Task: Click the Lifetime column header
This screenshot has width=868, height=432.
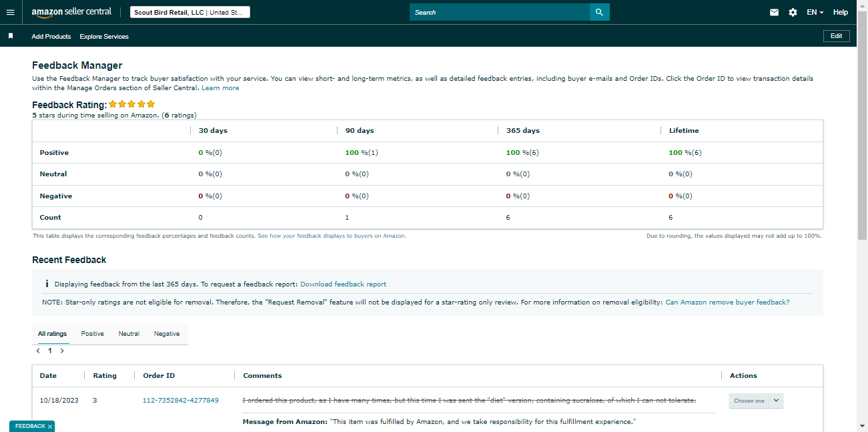Action: tap(684, 131)
